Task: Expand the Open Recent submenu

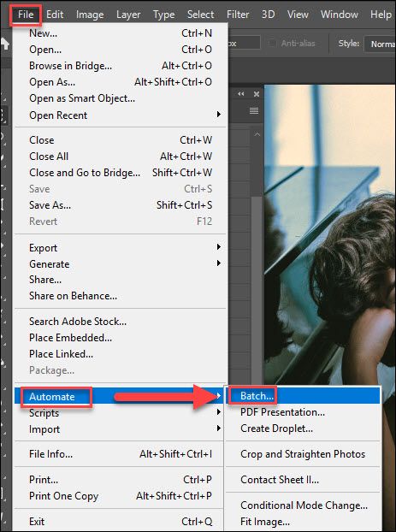Action: pos(120,115)
